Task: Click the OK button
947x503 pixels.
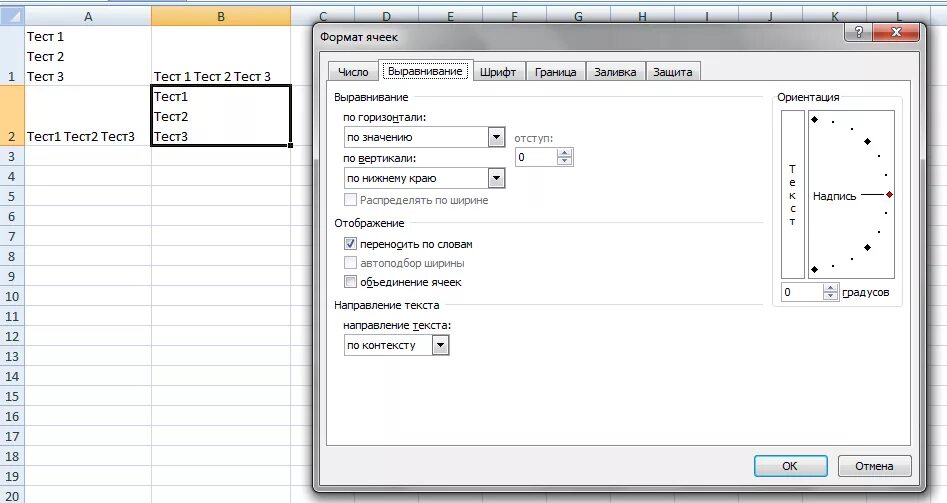Action: pyautogui.click(x=790, y=466)
